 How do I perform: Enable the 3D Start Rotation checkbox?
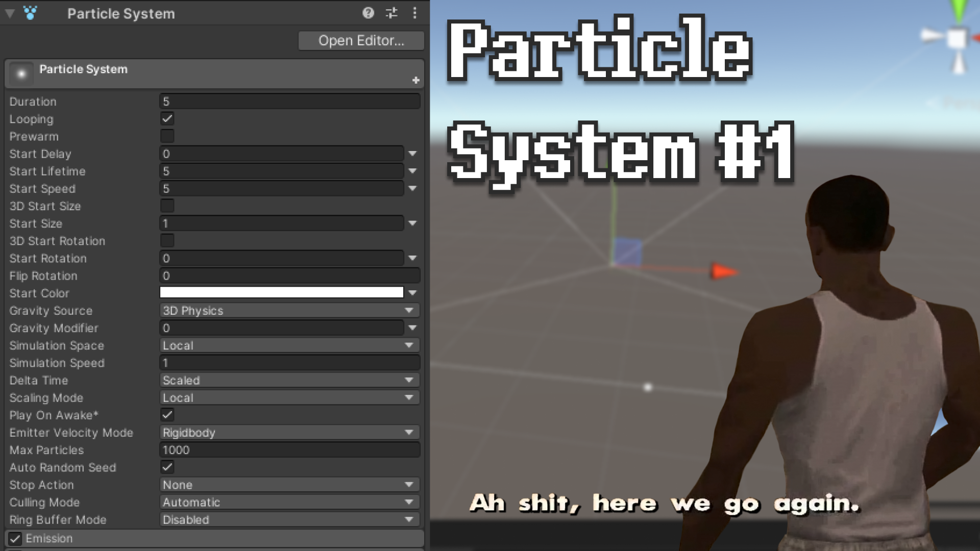pos(167,241)
